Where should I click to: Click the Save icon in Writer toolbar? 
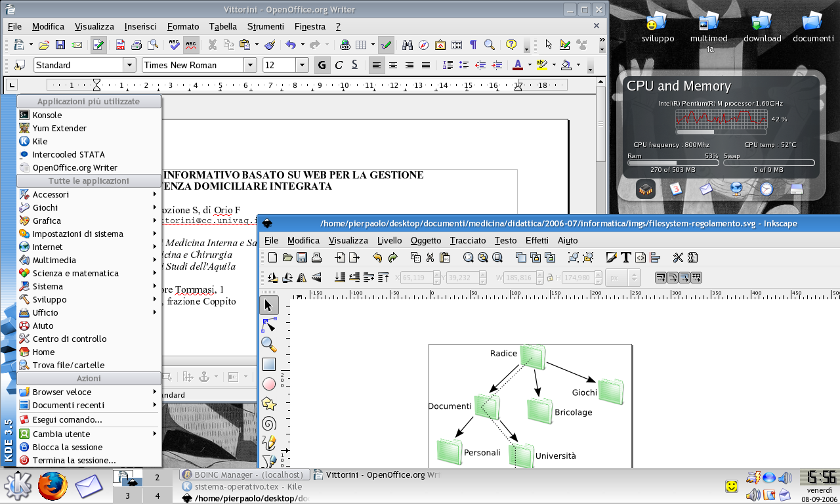point(60,45)
